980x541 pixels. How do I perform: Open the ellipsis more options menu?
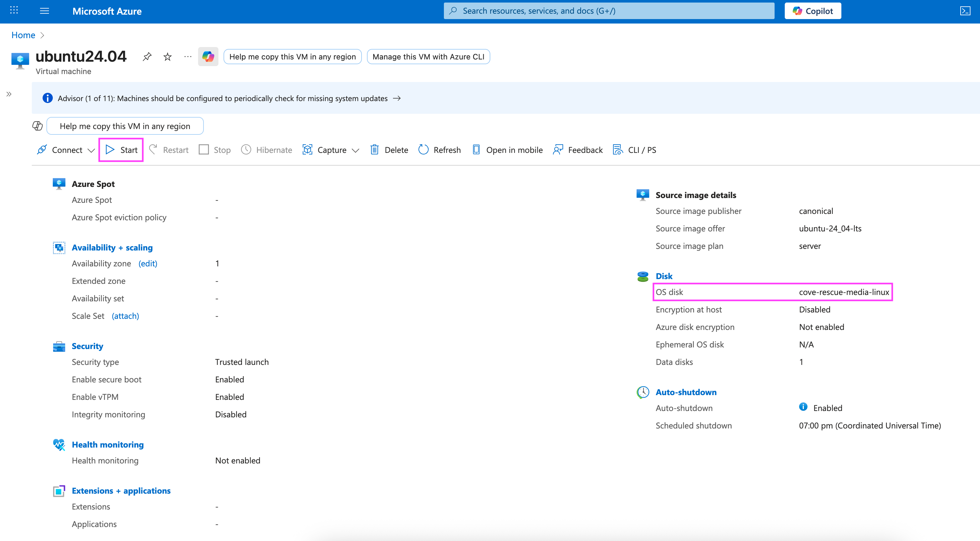pos(188,57)
